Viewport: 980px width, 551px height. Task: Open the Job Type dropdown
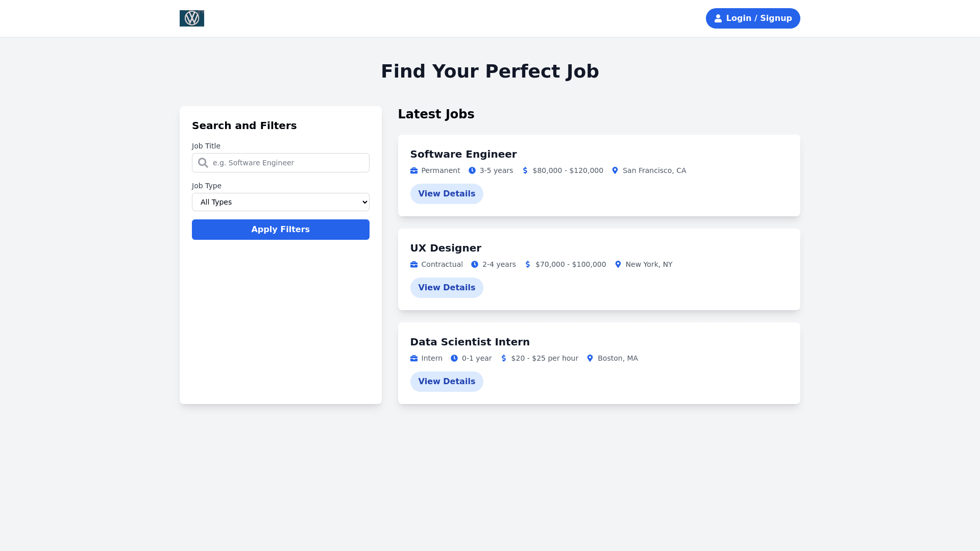point(281,202)
